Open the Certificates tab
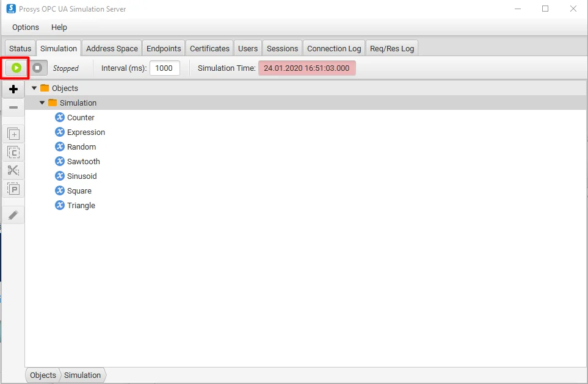 (x=209, y=48)
